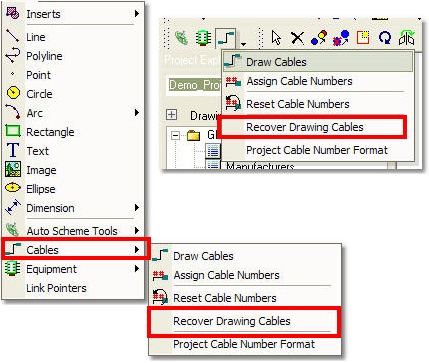Collapse the folder node minus box
Screen dimensions: 429x363
(175, 135)
